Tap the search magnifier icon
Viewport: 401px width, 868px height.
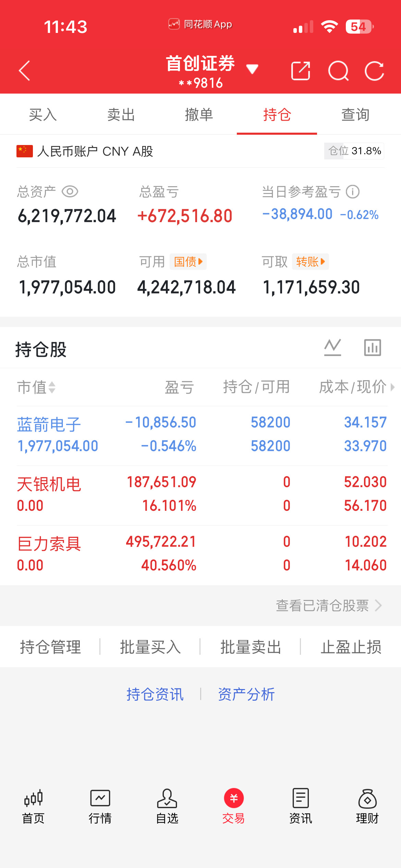[x=338, y=71]
